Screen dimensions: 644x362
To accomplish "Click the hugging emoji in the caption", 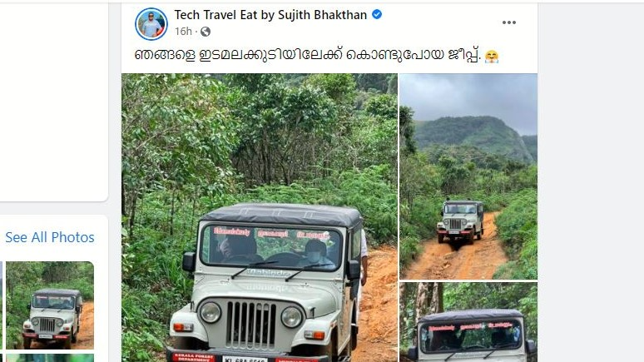I will 491,56.
